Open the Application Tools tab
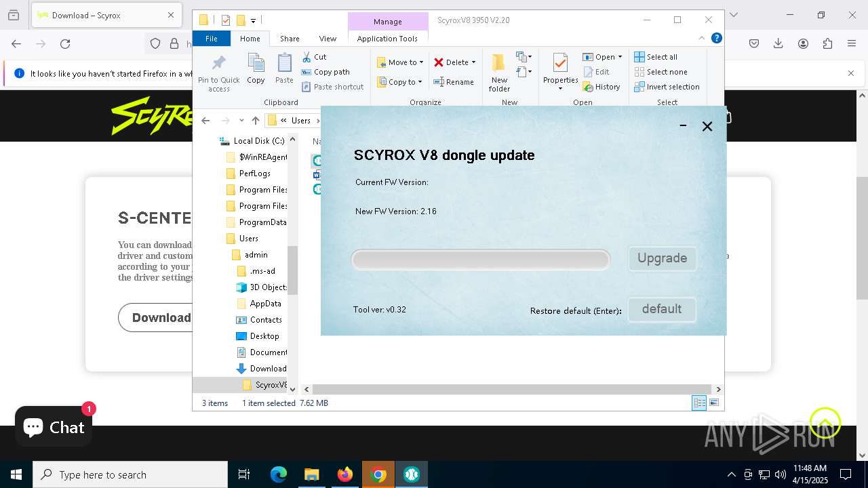868x488 pixels. coord(387,39)
